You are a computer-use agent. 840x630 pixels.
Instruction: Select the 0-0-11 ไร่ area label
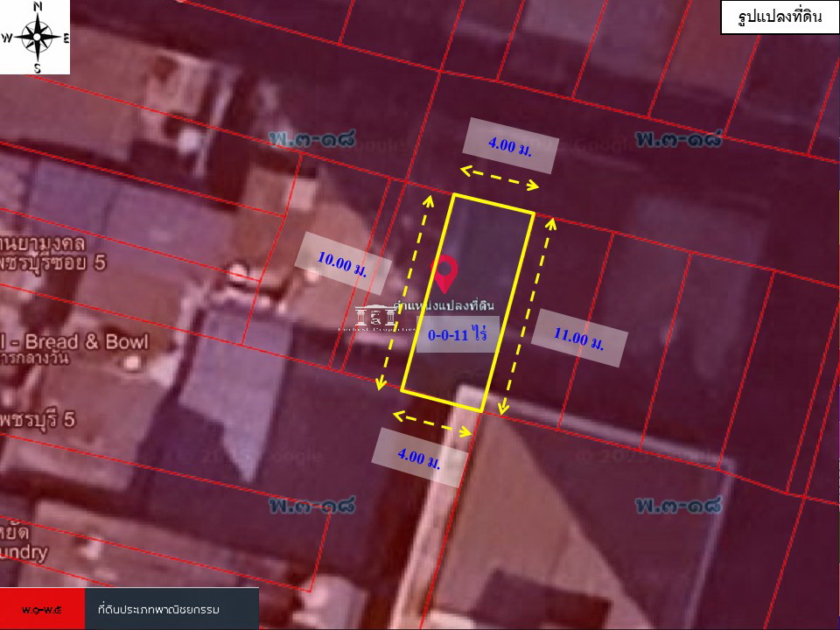(457, 334)
